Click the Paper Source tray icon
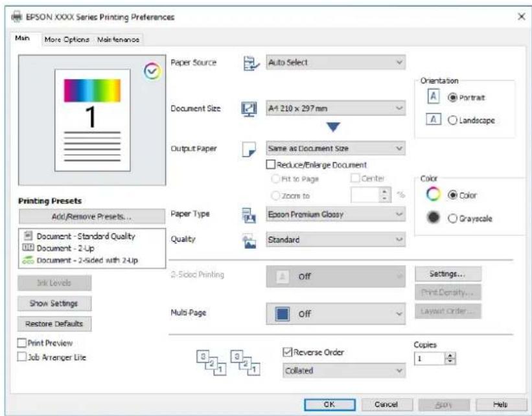532x416 pixels. 251,63
